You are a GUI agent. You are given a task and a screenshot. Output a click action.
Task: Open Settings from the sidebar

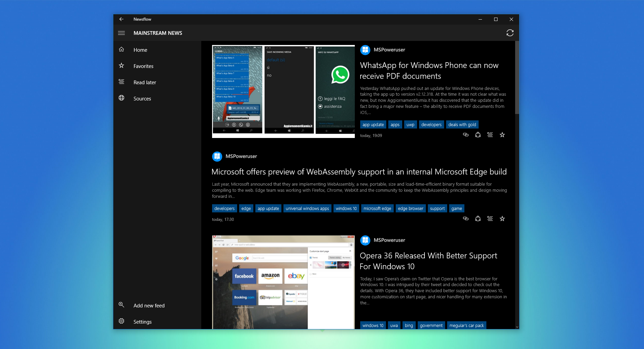pyautogui.click(x=157, y=322)
